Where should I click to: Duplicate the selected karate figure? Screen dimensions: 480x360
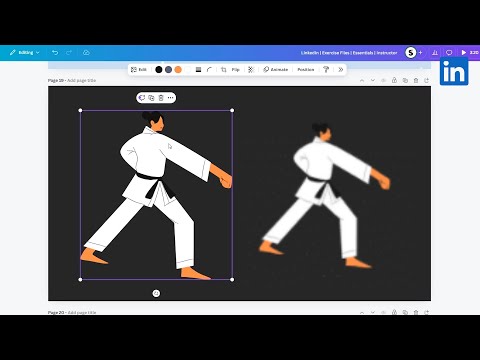[151, 98]
